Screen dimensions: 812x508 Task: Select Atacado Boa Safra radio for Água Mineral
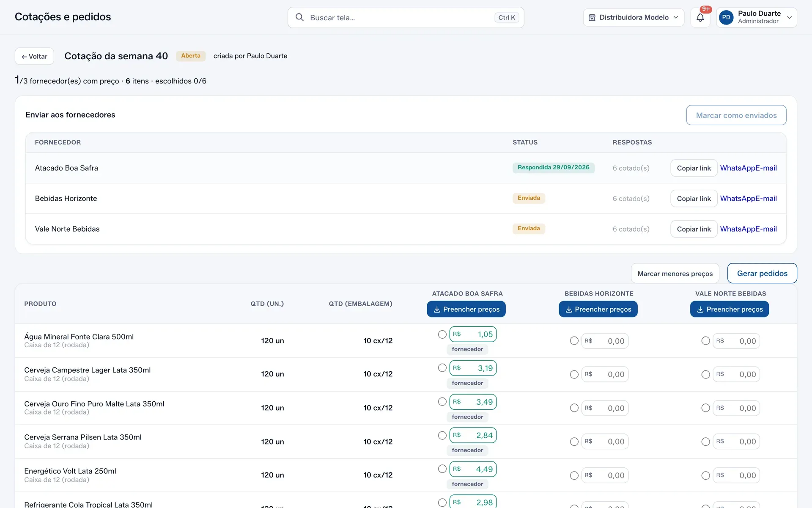(x=442, y=334)
